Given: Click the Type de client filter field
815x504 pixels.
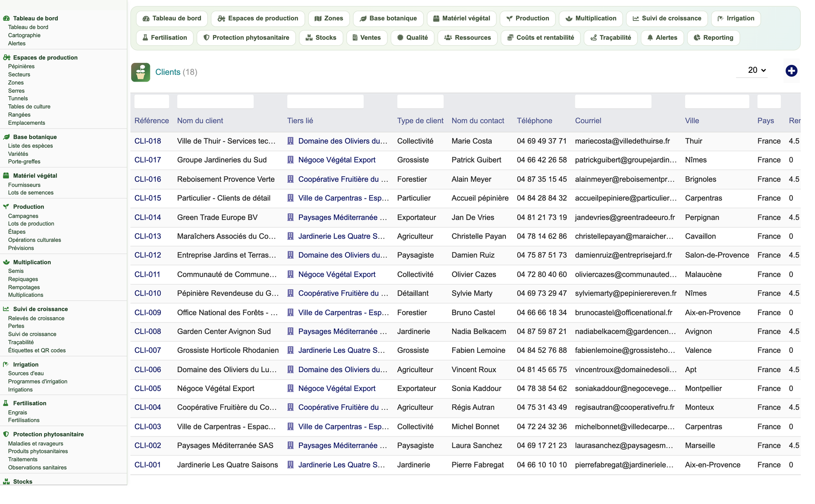Looking at the screenshot, I should [x=420, y=102].
